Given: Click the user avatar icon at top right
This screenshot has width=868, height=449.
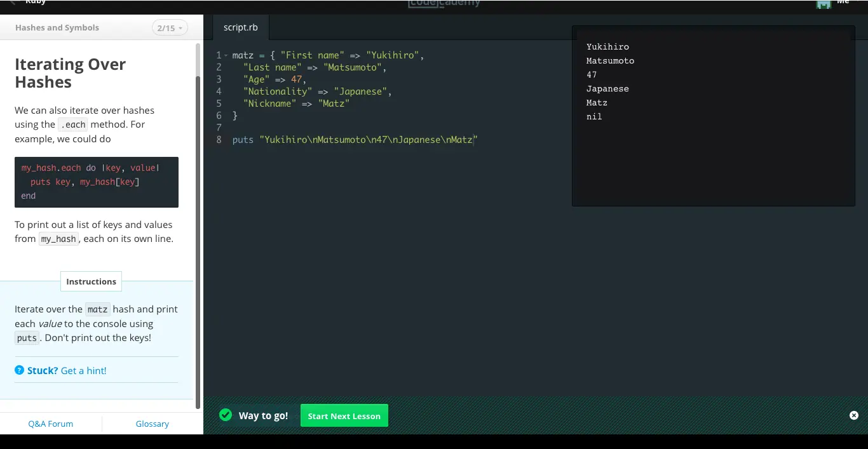Looking at the screenshot, I should click(x=824, y=4).
